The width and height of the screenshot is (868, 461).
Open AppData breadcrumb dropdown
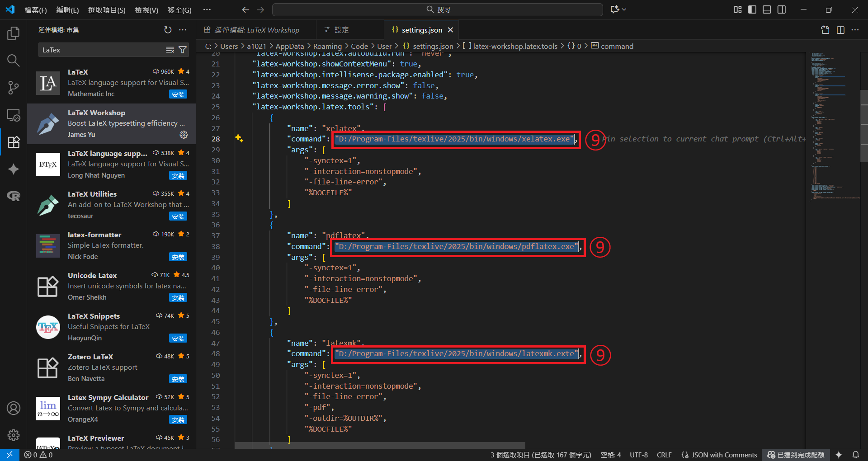tap(289, 46)
